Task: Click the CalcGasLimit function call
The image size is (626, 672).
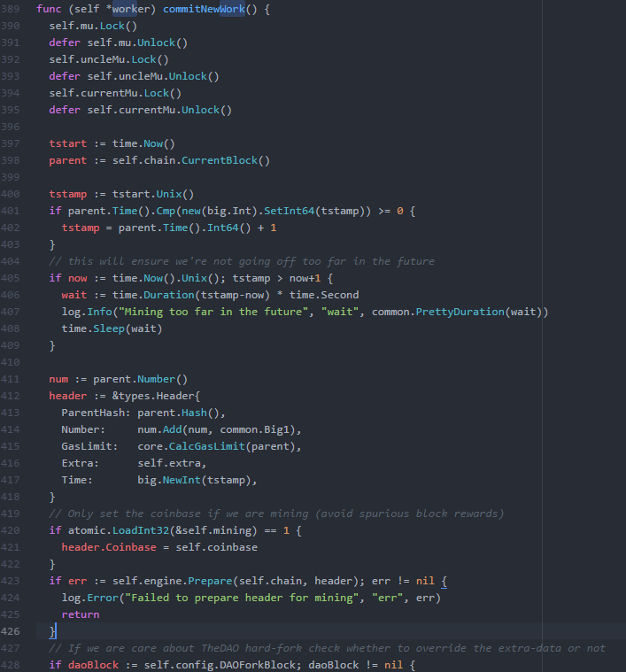Action: 207,446
